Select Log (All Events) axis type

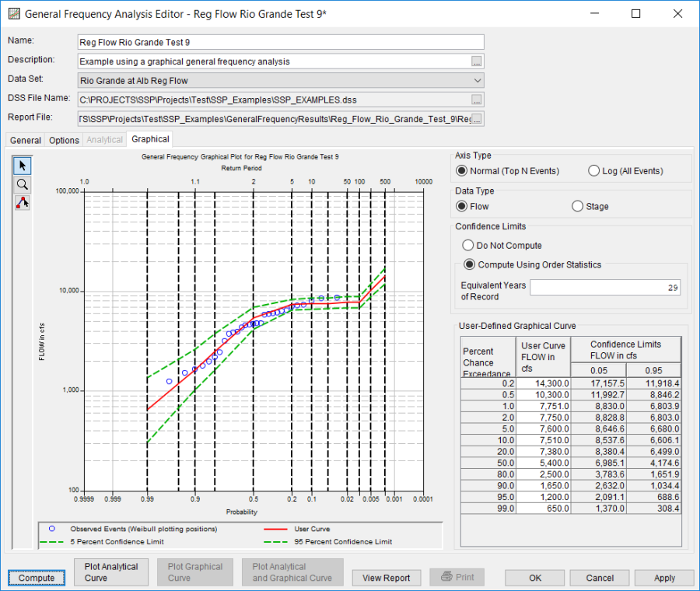594,171
